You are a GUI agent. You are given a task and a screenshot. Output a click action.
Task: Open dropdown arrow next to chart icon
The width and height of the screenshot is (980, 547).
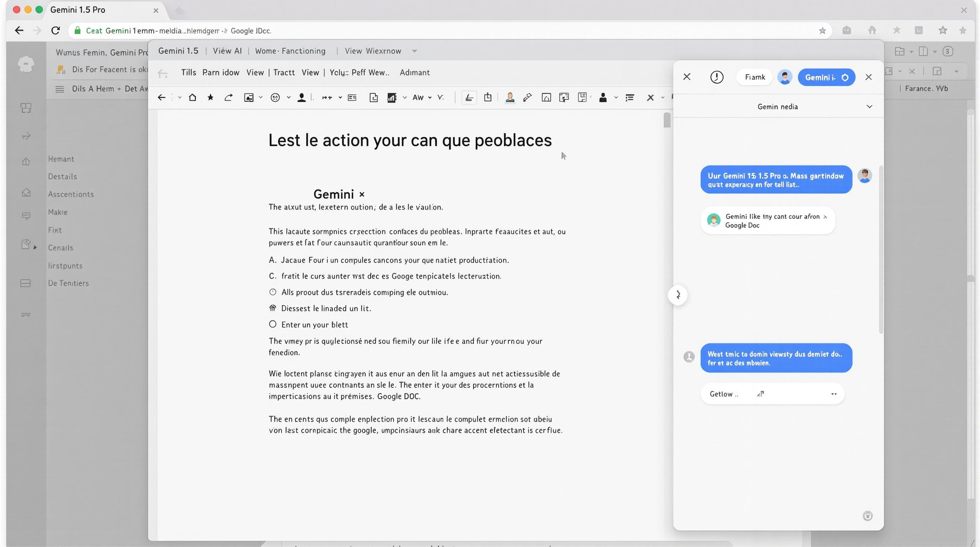(405, 98)
